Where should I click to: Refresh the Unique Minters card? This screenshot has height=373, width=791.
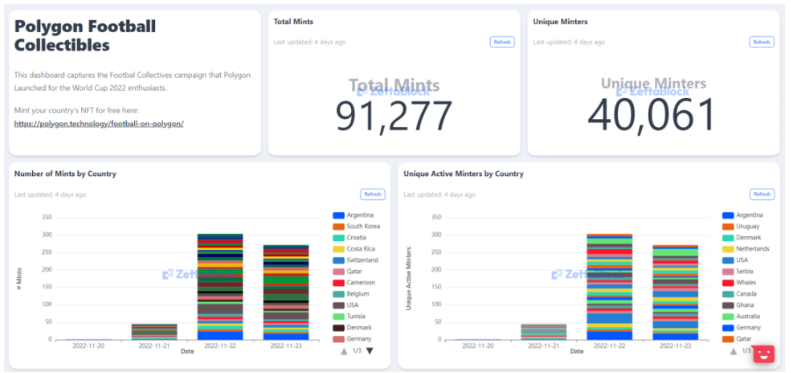click(x=762, y=42)
